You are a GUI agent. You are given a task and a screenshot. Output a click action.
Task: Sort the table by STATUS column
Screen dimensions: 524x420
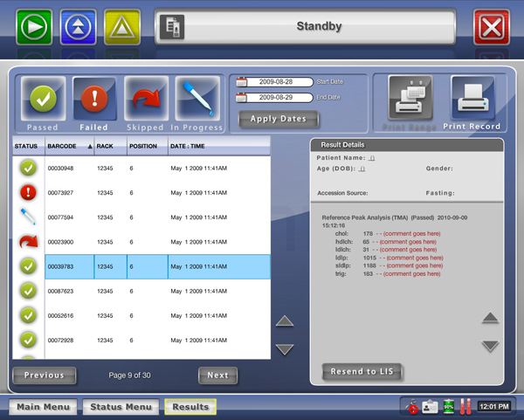coord(29,146)
